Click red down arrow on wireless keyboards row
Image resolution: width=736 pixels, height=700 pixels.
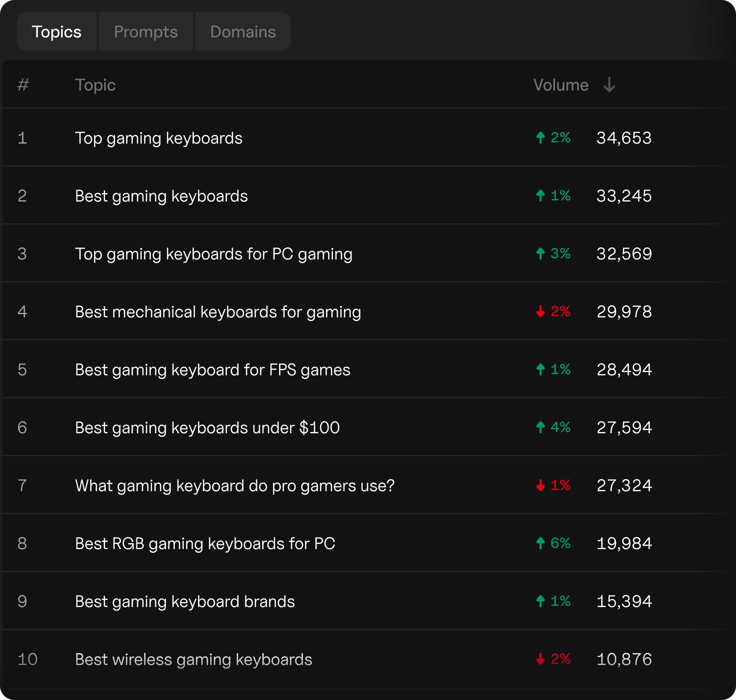pos(541,659)
